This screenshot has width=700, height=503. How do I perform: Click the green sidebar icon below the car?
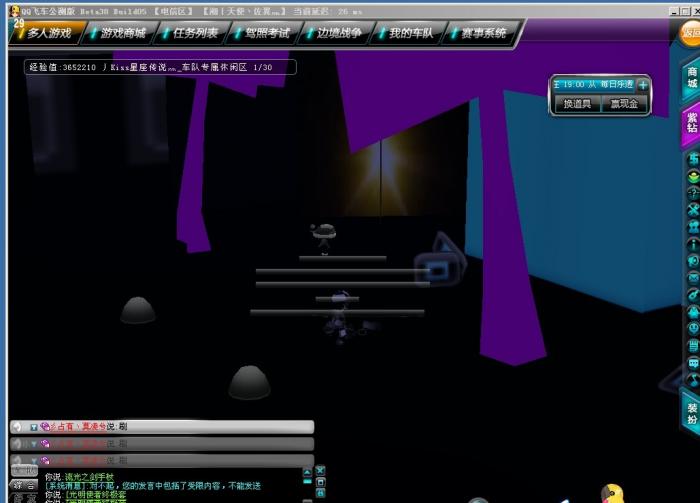693,176
